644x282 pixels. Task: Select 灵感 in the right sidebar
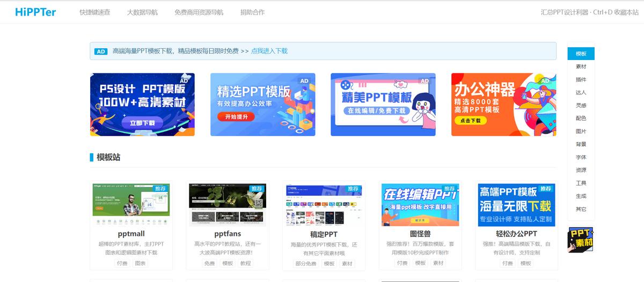tap(581, 105)
